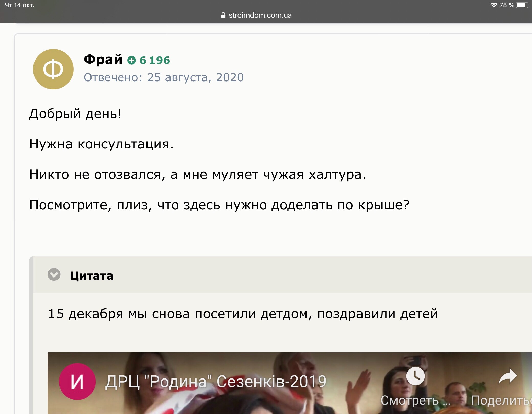Viewport: 532px width, 414px height.
Task: Play the embedded video thumbnail
Action: coord(290,383)
